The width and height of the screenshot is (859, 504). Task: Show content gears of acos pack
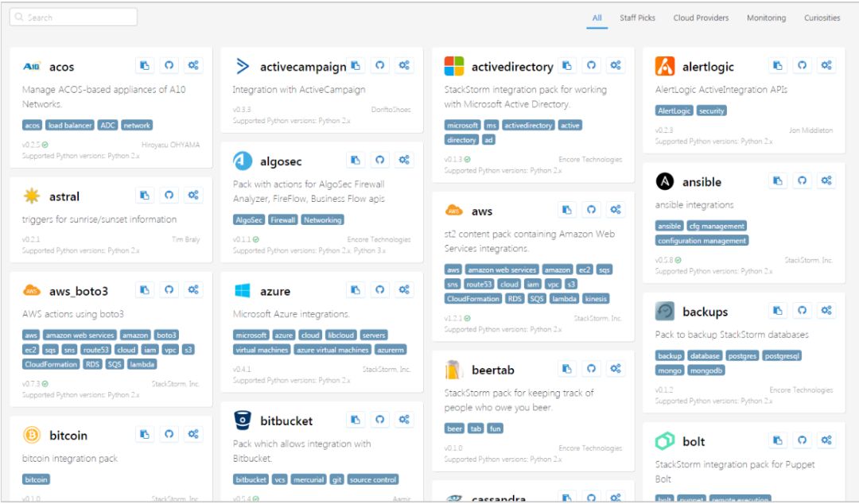click(x=193, y=65)
